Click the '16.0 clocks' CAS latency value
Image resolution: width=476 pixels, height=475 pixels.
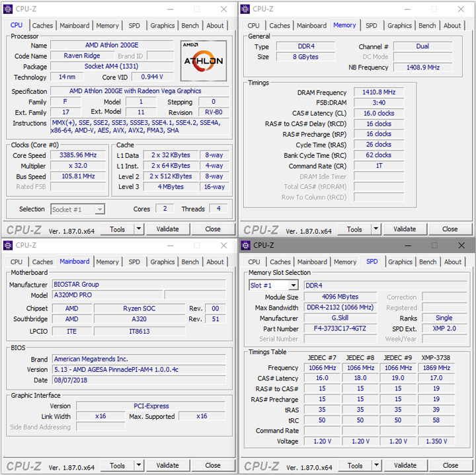pyautogui.click(x=379, y=114)
